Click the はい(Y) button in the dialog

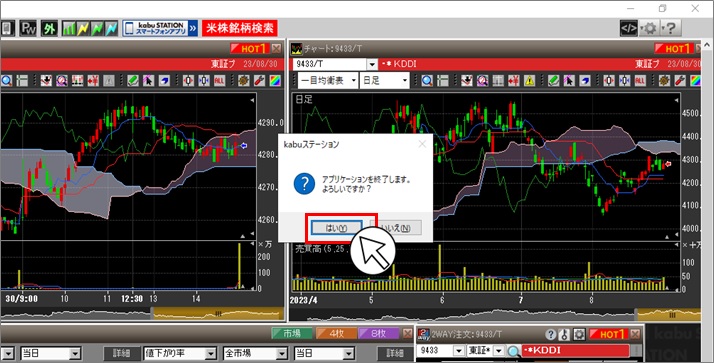[337, 228]
